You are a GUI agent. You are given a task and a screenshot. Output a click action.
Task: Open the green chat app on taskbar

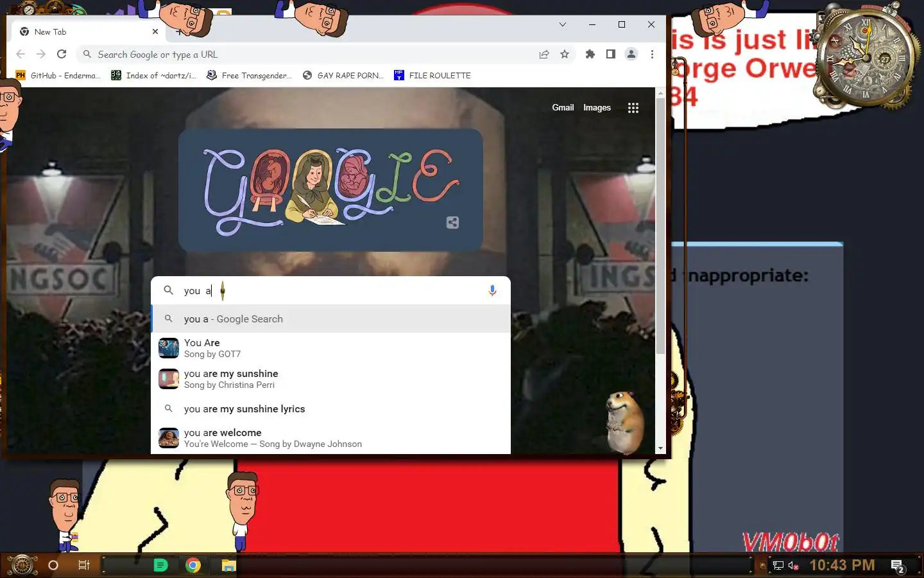(160, 565)
